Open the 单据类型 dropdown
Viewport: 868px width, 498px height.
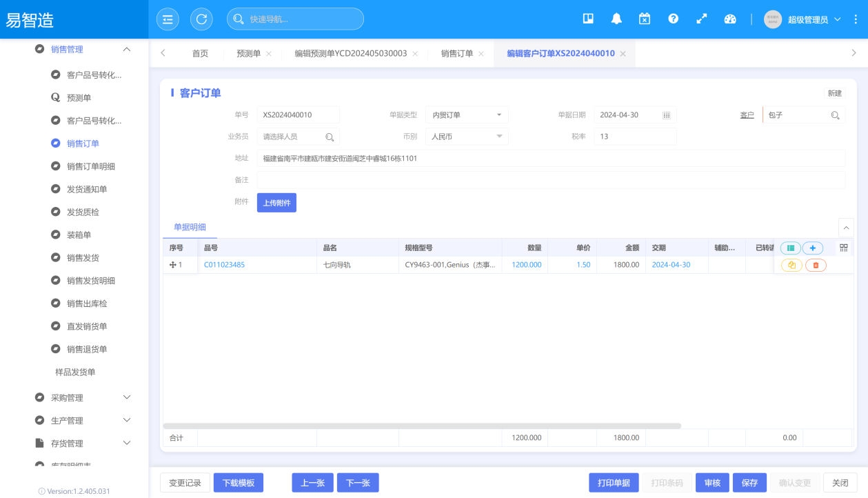(x=467, y=115)
